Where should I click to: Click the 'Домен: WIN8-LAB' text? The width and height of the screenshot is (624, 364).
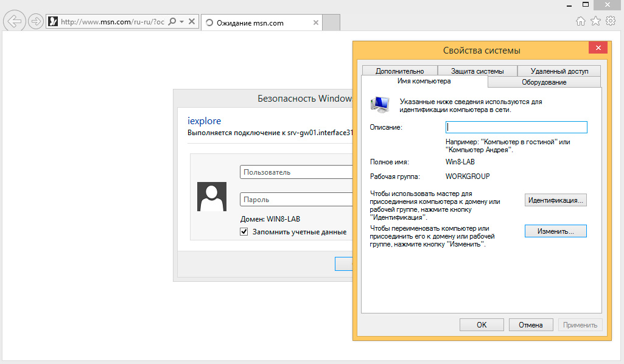[270, 219]
